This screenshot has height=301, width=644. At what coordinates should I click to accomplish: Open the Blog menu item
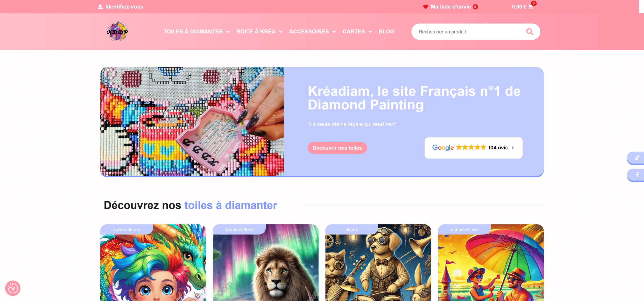click(x=386, y=32)
